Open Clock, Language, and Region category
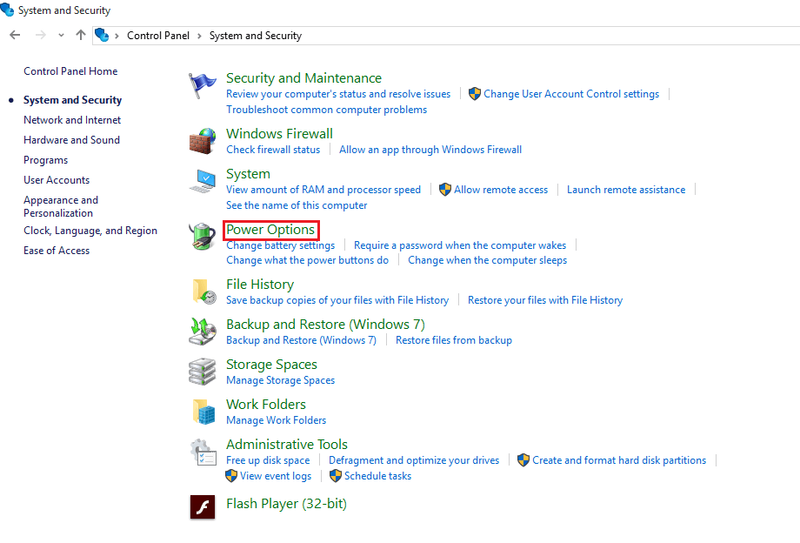This screenshot has width=800, height=543. [x=90, y=230]
